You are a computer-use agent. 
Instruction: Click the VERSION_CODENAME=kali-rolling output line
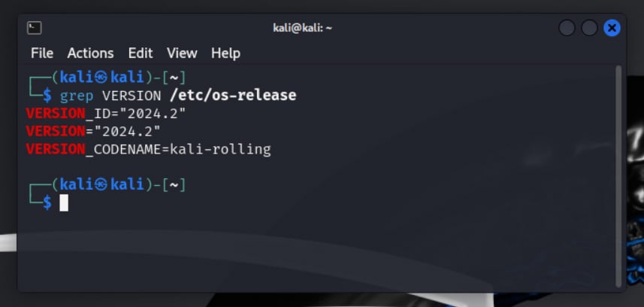click(148, 149)
